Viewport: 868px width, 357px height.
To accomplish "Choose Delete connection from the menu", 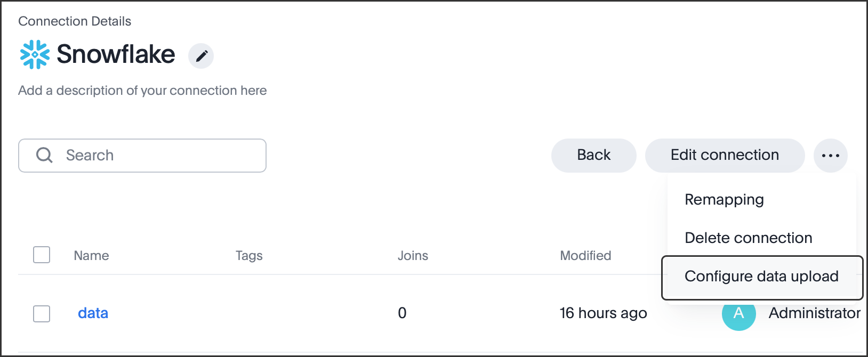I will coord(748,238).
